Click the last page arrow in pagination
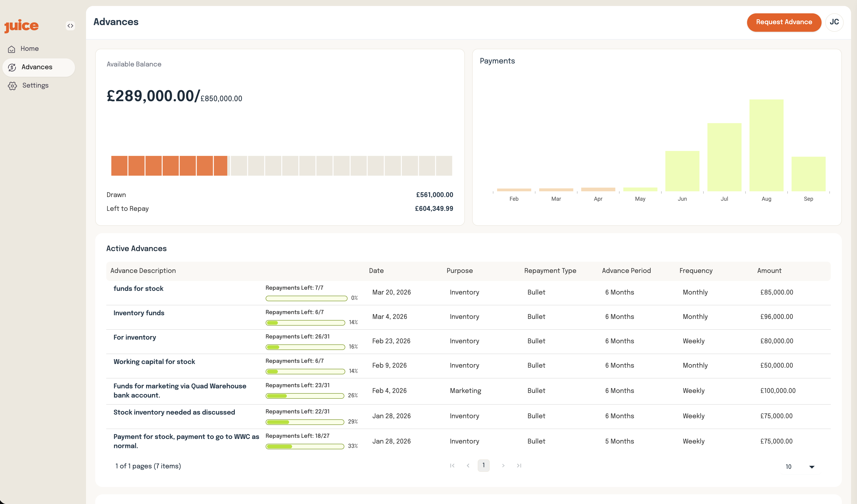Viewport: 857px width, 504px height. point(519,466)
